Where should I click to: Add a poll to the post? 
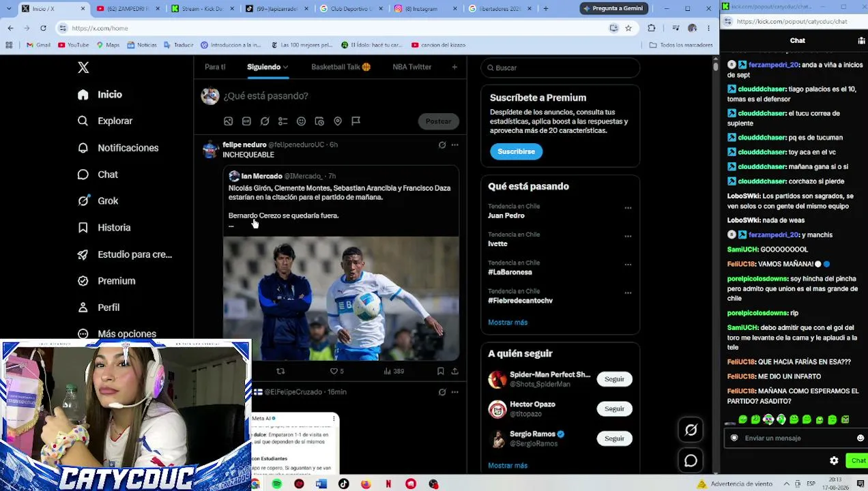point(283,121)
